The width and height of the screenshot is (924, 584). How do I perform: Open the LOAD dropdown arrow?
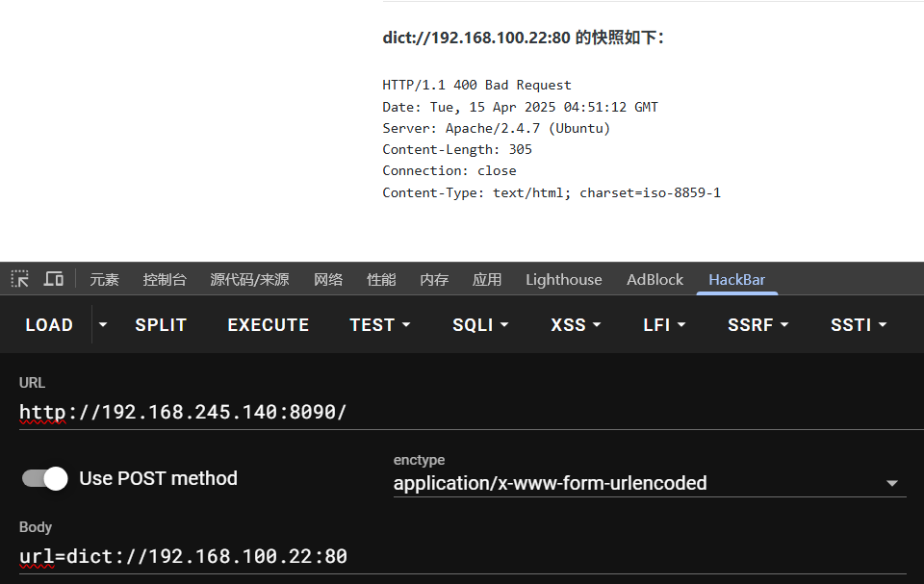pos(103,325)
